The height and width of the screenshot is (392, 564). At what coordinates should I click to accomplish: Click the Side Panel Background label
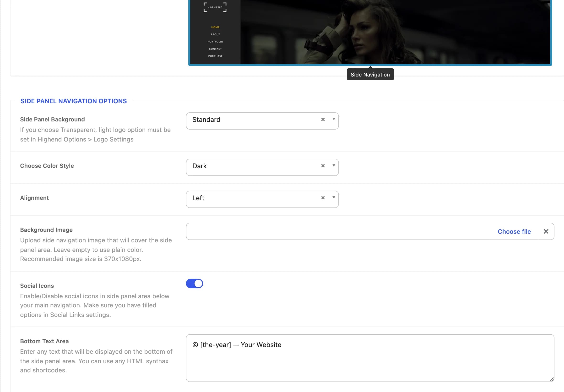52,119
